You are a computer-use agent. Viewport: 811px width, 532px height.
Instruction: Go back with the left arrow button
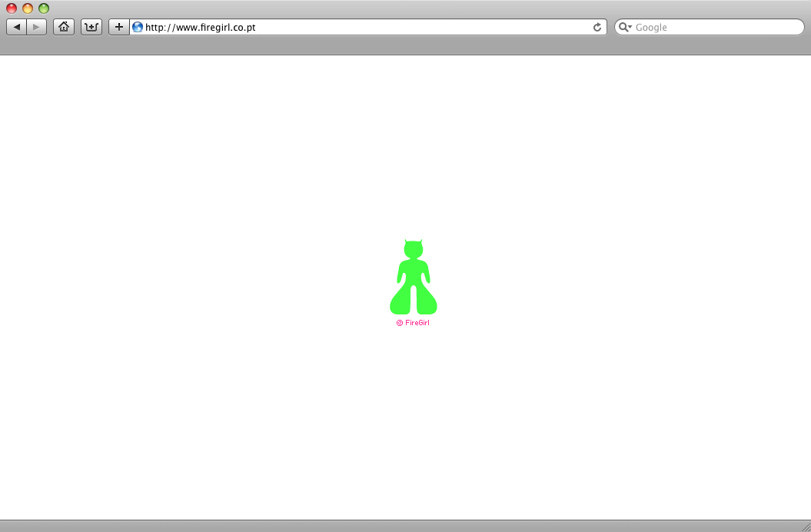17,27
